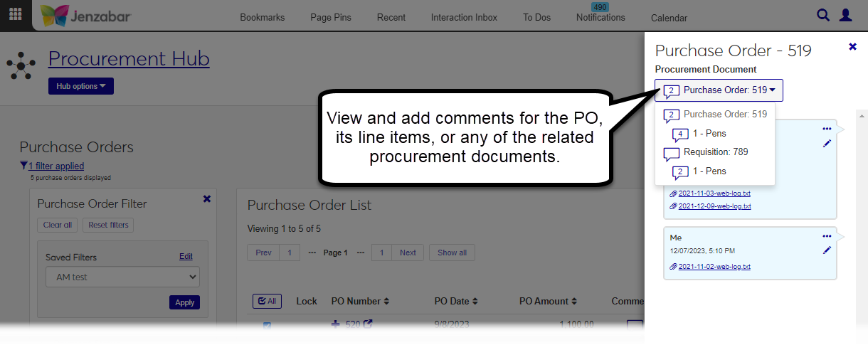Edit the top comment with the pencil icon
Viewport: 868px width, 345px height.
(827, 144)
